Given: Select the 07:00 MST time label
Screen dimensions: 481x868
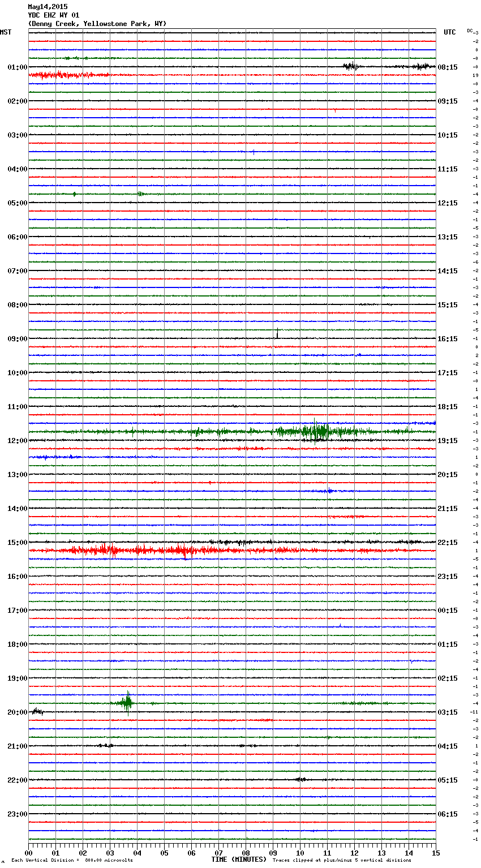Looking at the screenshot, I should pyautogui.click(x=18, y=271).
